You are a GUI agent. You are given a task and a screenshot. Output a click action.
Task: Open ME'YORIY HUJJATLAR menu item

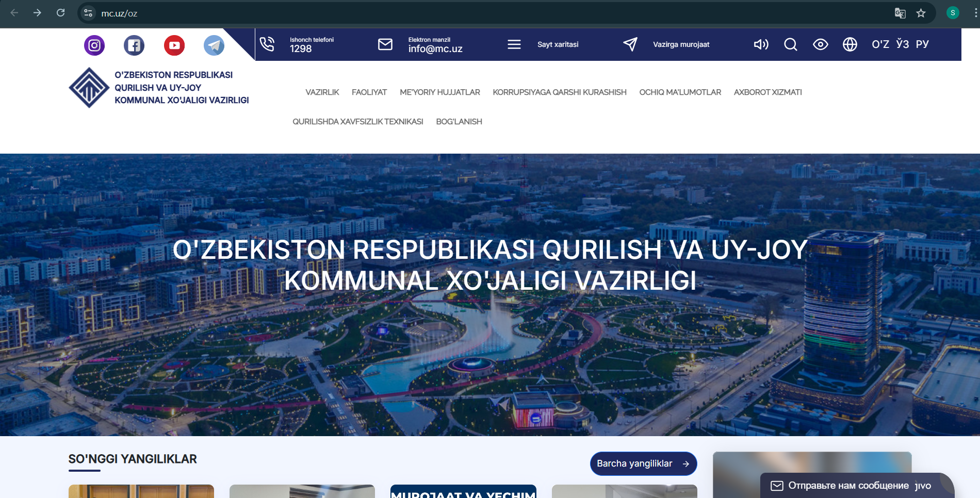(439, 92)
